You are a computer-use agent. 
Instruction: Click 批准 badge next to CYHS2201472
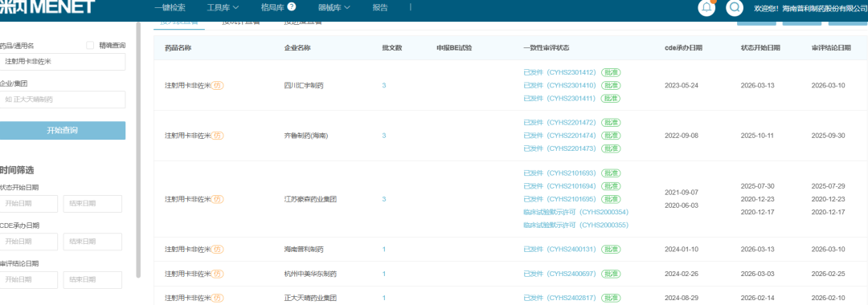coord(611,123)
